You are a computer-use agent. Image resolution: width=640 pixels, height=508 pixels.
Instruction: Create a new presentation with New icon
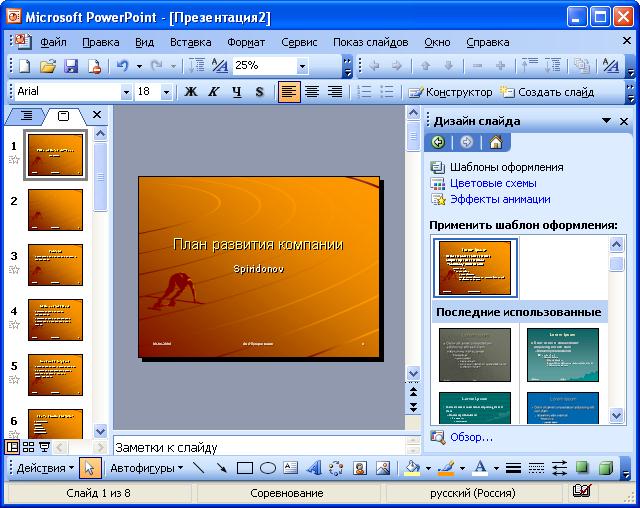[25, 66]
